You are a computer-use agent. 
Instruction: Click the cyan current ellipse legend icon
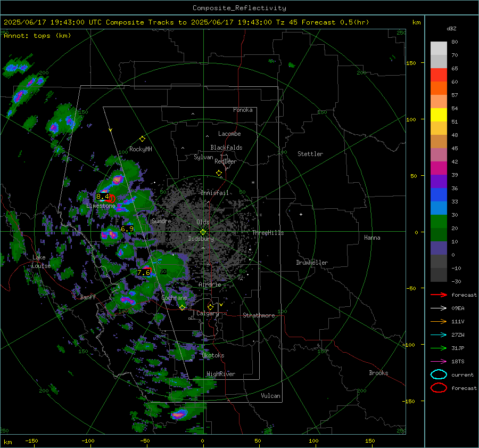coord(439,374)
